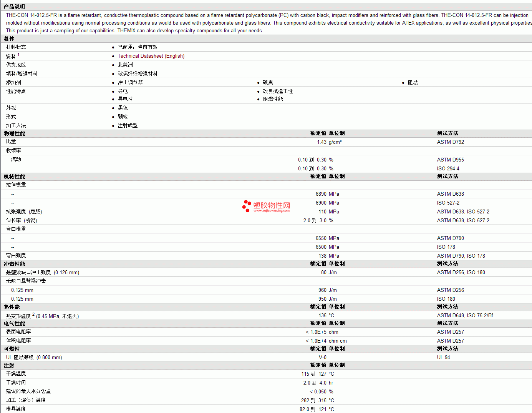Click the 阻燃性能 feature entry
Screen dimensions: 532x413
coord(273,99)
